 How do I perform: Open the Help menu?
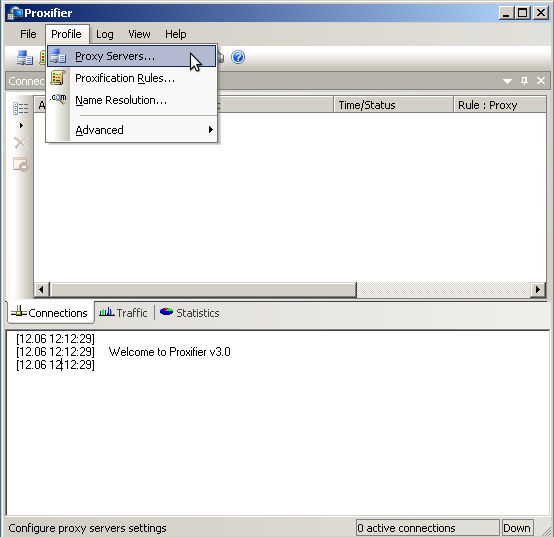point(176,34)
